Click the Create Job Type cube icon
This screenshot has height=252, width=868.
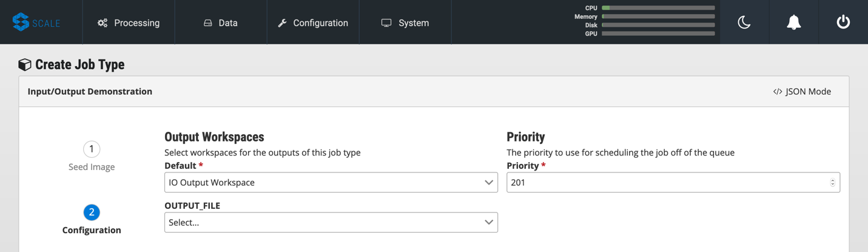(x=25, y=64)
